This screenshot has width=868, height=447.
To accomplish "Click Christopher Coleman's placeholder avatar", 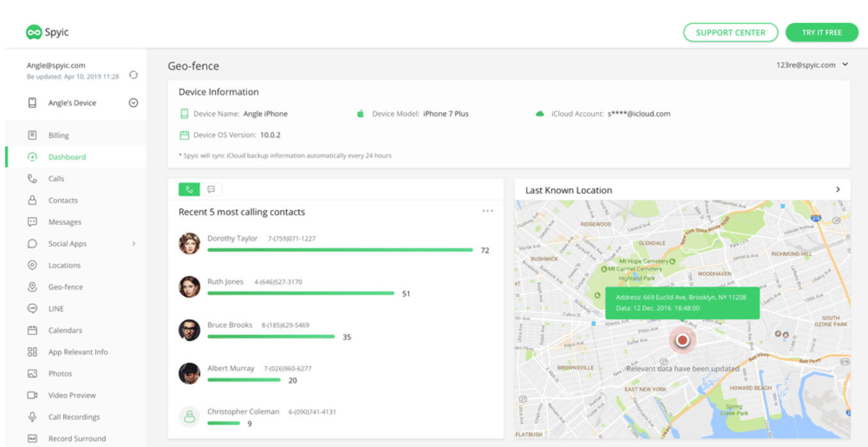I will (189, 417).
